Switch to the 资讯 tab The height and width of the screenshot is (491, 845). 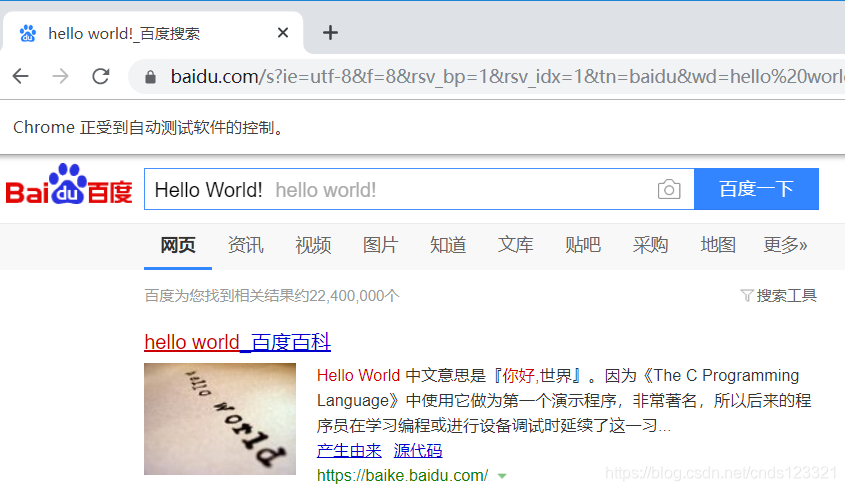245,245
